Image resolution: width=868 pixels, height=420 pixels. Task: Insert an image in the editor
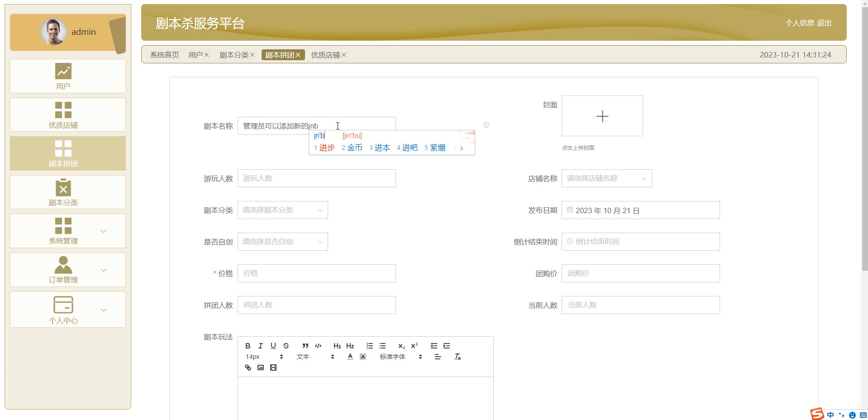pyautogui.click(x=261, y=367)
